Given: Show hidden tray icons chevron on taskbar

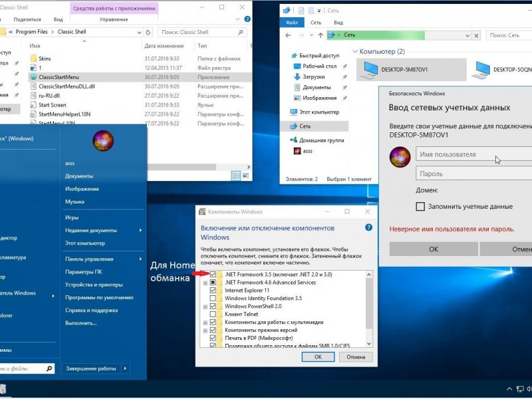Looking at the screenshot, I should tap(509, 389).
